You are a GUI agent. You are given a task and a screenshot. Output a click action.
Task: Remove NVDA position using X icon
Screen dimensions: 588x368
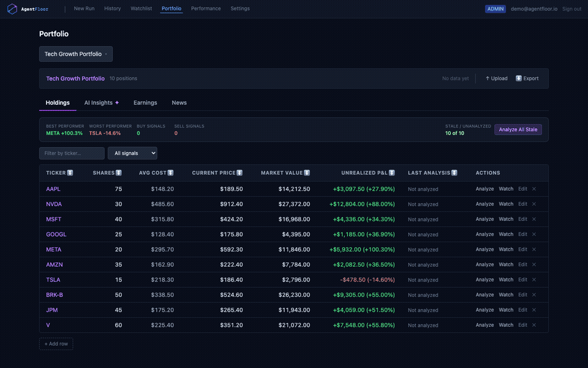[534, 204]
